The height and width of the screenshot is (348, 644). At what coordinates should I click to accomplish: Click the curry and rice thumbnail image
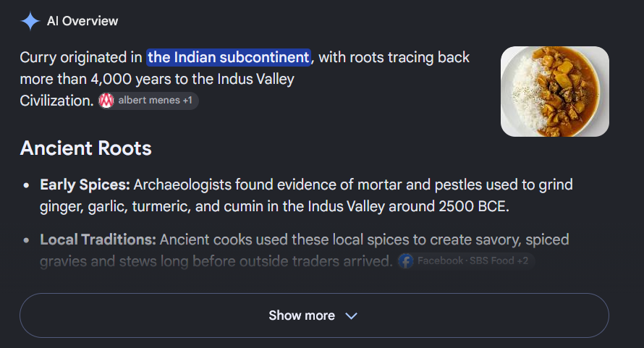[555, 91]
